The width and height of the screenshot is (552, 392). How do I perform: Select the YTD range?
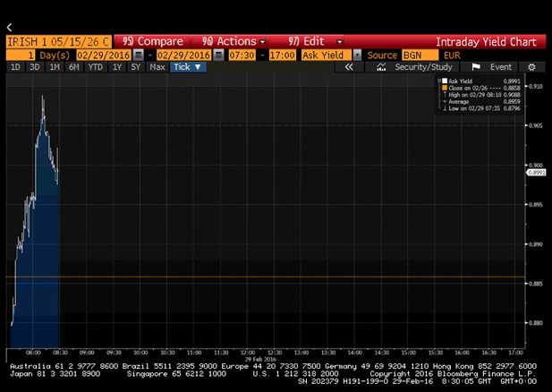click(x=93, y=67)
